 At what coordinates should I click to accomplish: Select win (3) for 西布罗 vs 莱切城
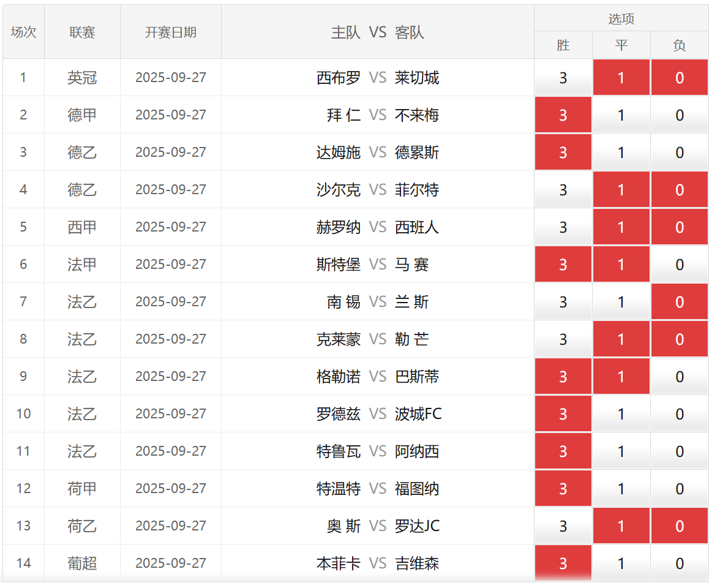[563, 78]
